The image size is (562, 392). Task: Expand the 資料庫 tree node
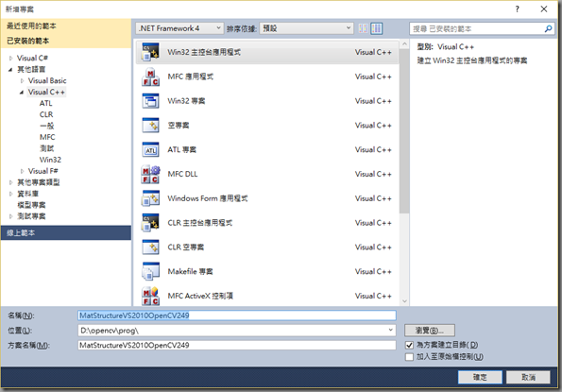[10, 194]
